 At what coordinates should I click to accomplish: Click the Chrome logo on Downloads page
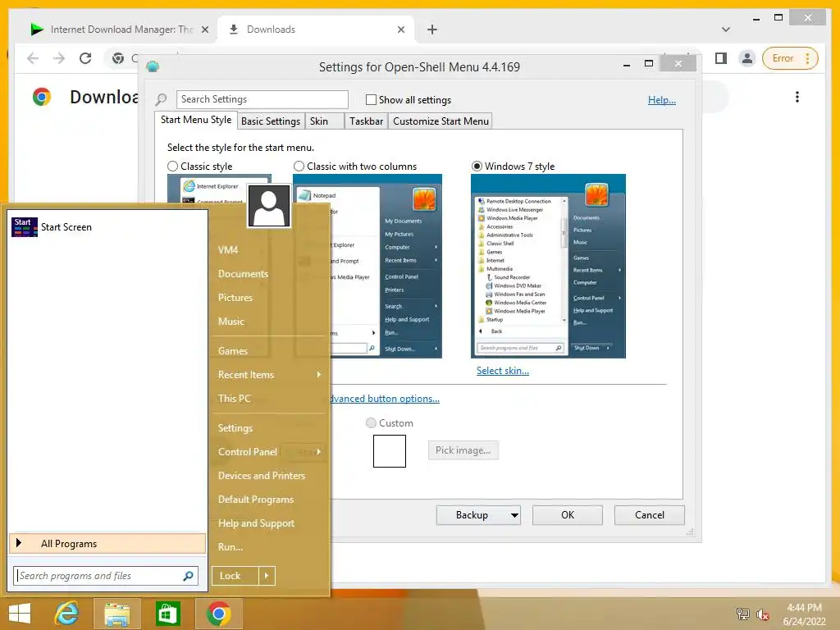click(42, 97)
